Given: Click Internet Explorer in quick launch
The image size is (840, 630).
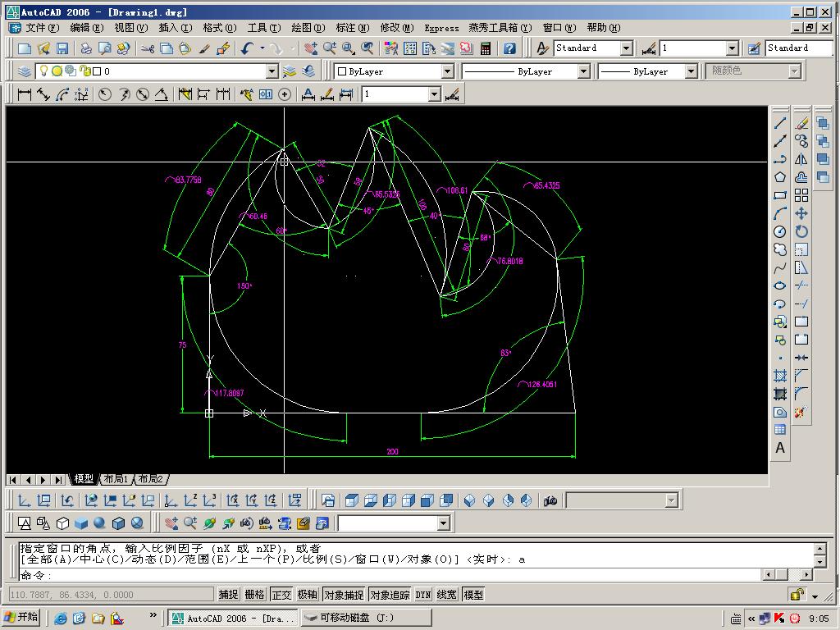Looking at the screenshot, I should 61,619.
